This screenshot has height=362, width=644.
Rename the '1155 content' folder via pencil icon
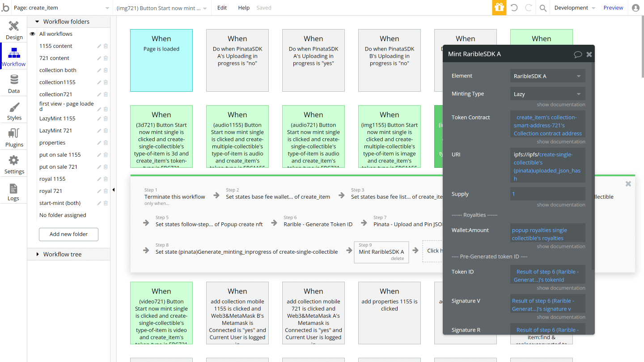click(x=98, y=46)
